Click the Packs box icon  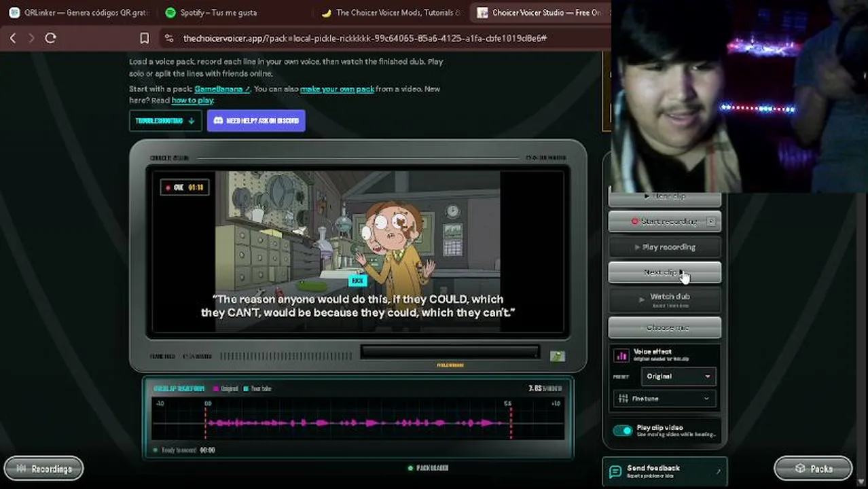[x=800, y=469]
